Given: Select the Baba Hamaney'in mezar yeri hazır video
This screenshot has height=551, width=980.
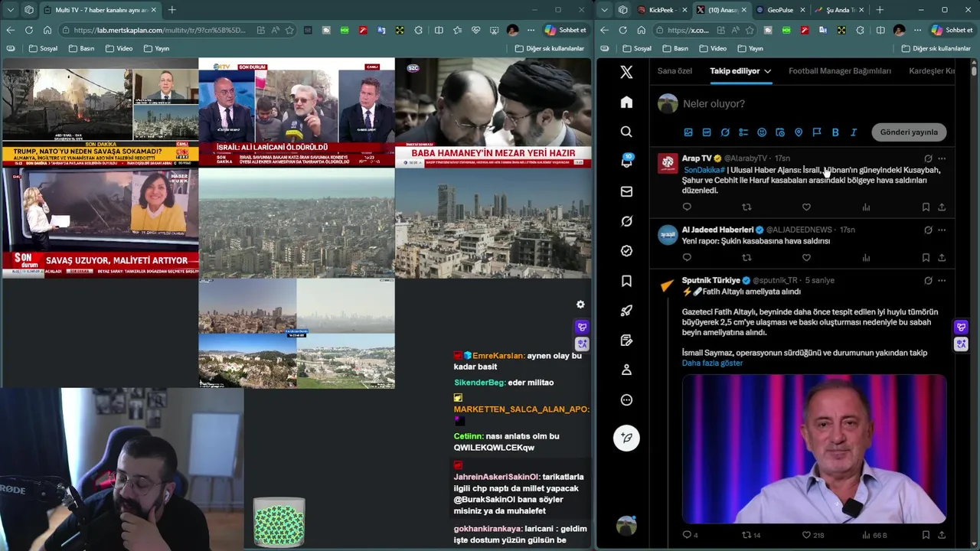Looking at the screenshot, I should 493,112.
